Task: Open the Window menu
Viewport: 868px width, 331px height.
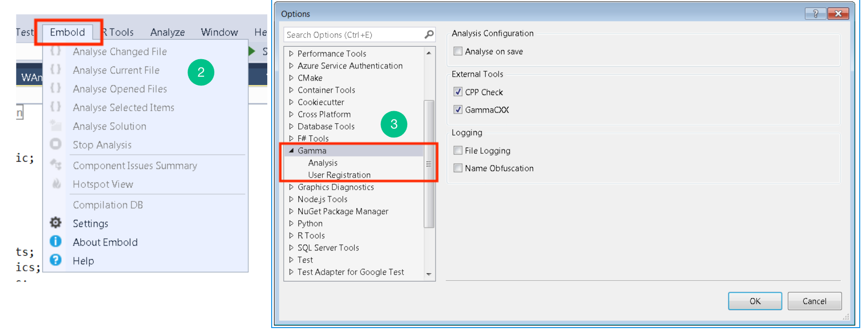Action: pyautogui.click(x=220, y=32)
